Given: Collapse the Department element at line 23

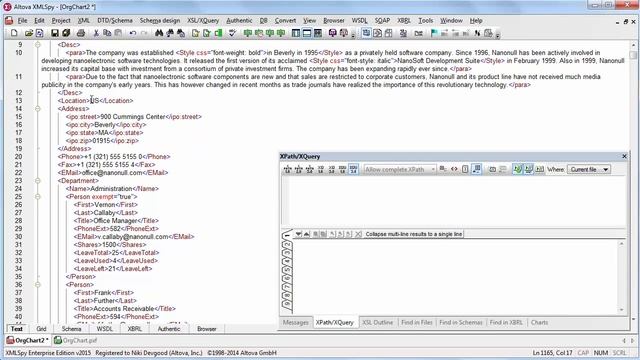Looking at the screenshot, I should pos(38,180).
